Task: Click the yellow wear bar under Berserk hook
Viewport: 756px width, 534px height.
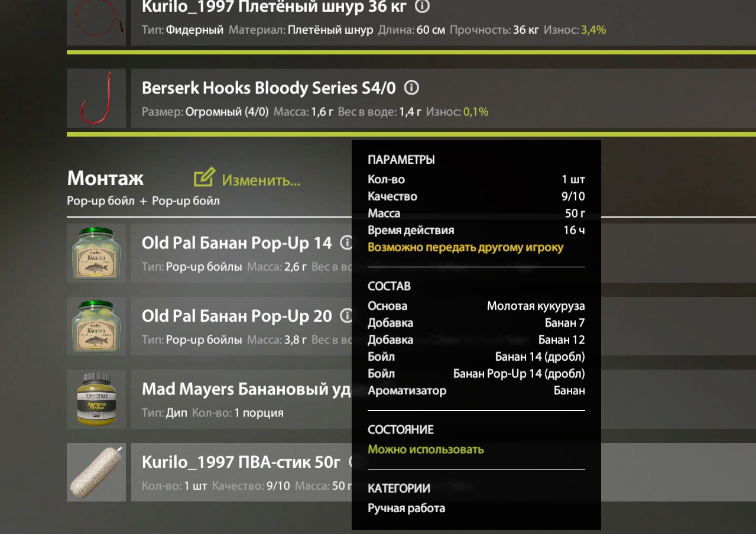Action: (411, 134)
